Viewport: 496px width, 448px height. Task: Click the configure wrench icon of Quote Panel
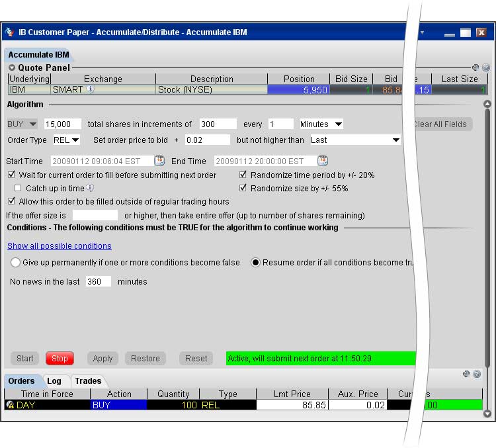(475, 67)
